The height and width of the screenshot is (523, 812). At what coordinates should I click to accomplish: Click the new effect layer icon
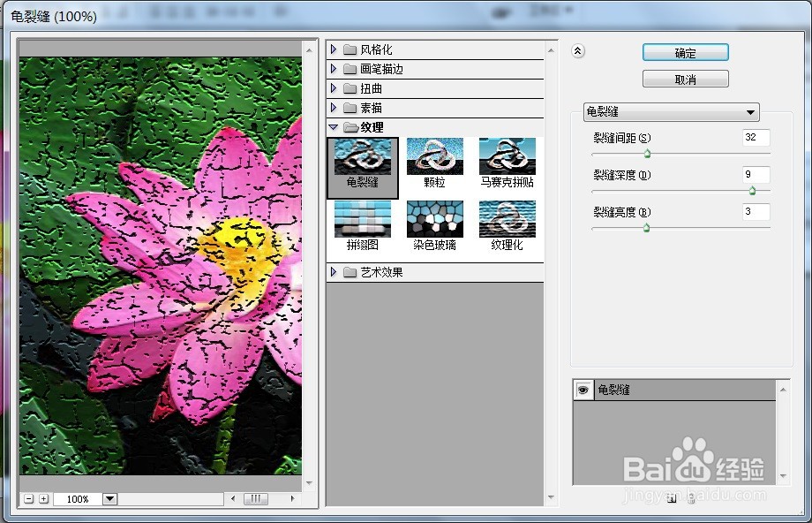pyautogui.click(x=672, y=498)
